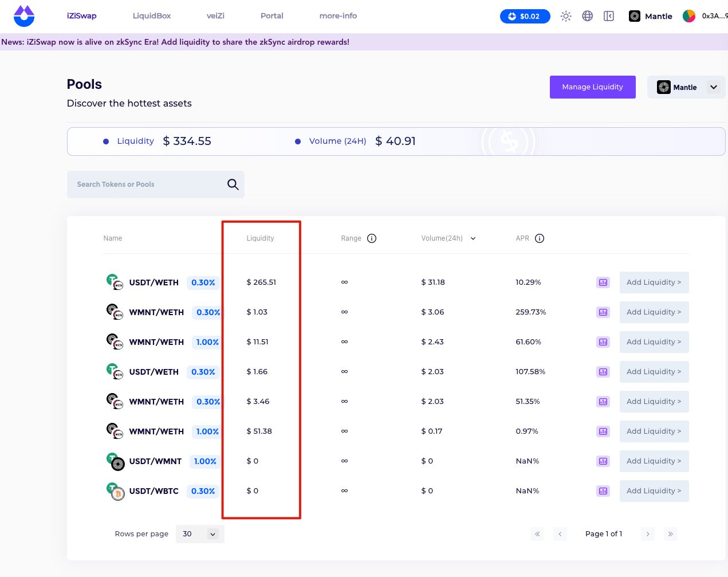Viewport: 728px width, 577px height.
Task: Add Liquidity to USDT/WBTC pool
Action: coord(654,491)
